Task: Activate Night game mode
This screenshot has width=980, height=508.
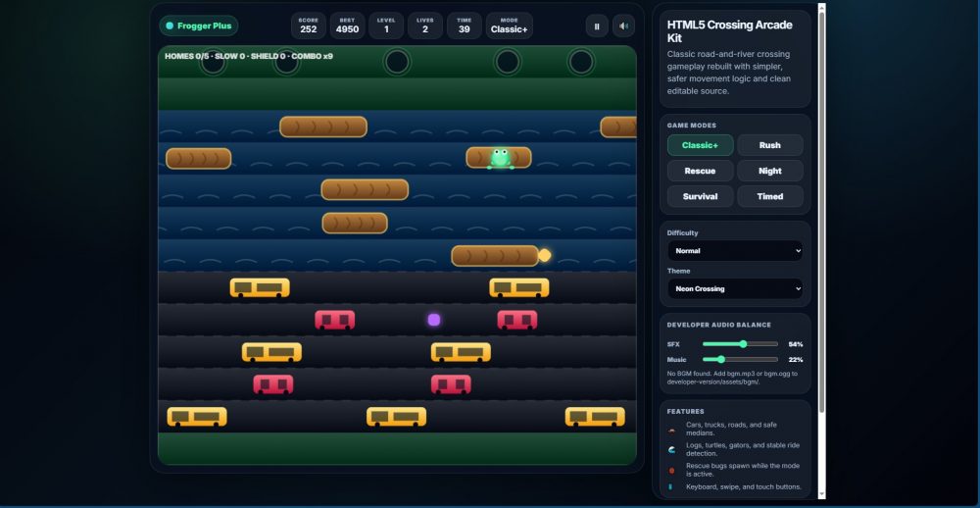Action: [770, 171]
